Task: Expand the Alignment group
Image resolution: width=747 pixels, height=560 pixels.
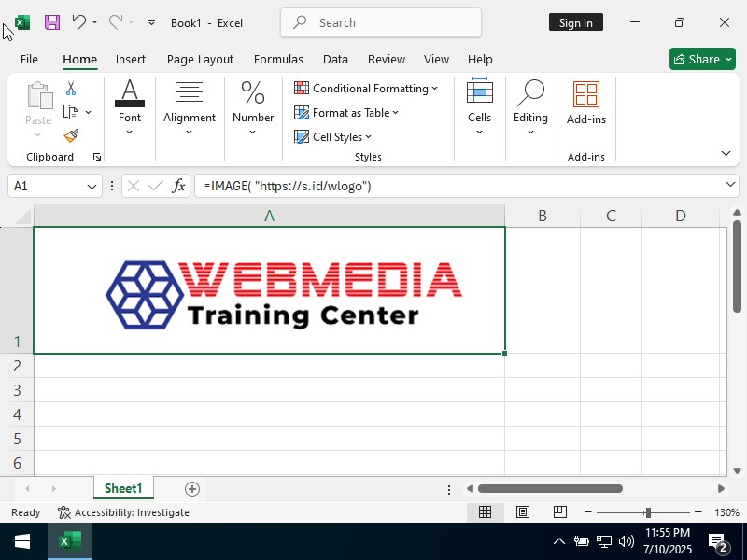Action: 190,107
